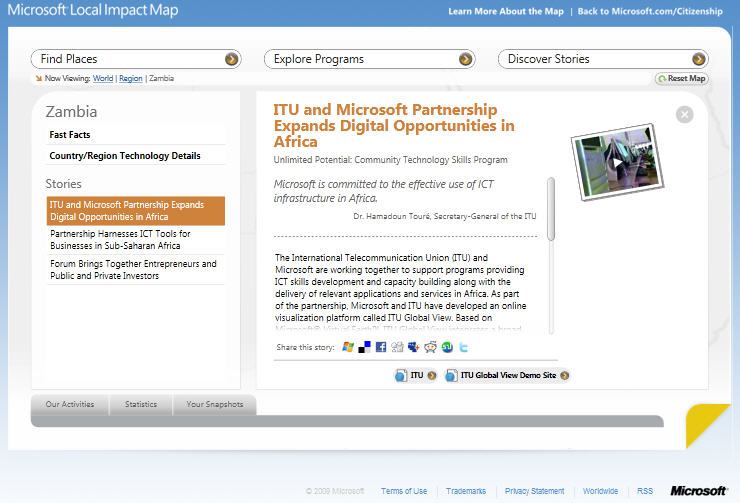
Task: Share story via Windows Live icon
Action: pos(348,347)
